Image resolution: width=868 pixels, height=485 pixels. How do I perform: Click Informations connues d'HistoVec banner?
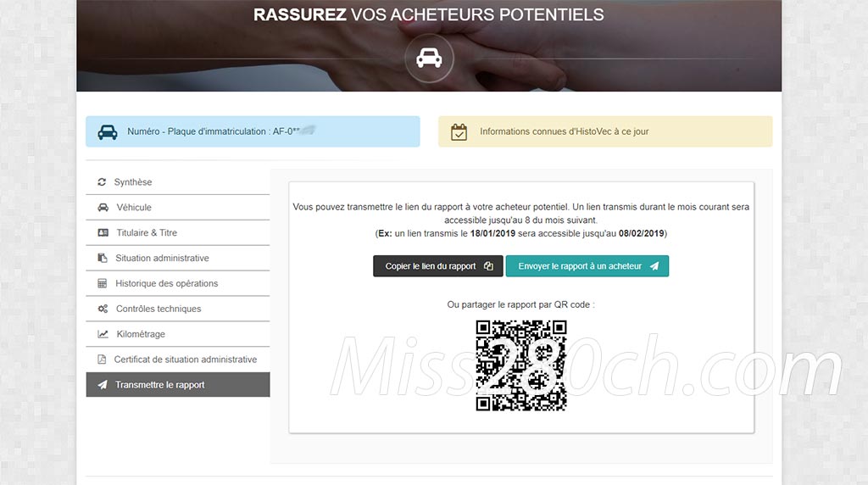click(605, 131)
